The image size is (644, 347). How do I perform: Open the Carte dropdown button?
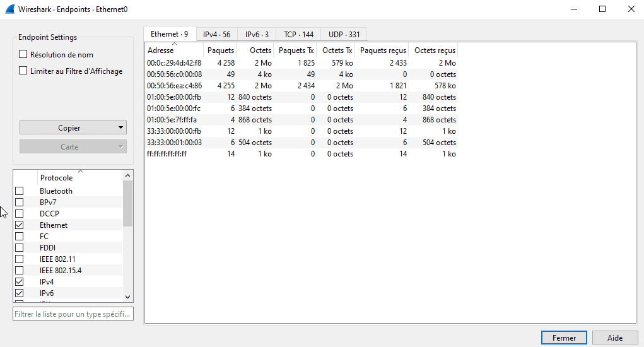73,146
